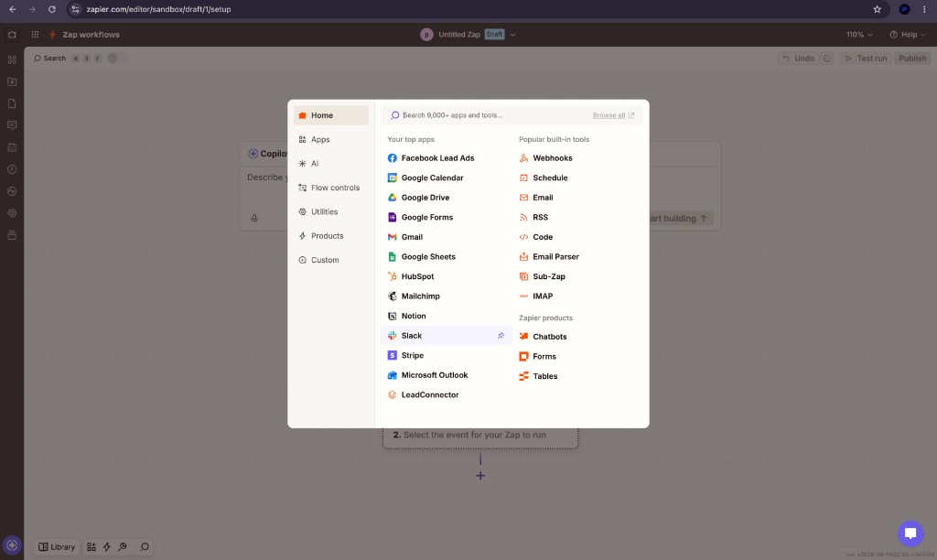Screen dimensions: 937x560
Task: Add a step with the plus icon
Action: 480,476
